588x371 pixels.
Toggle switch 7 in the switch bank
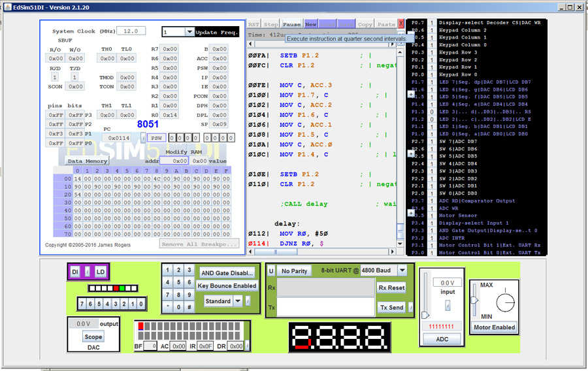pos(82,304)
